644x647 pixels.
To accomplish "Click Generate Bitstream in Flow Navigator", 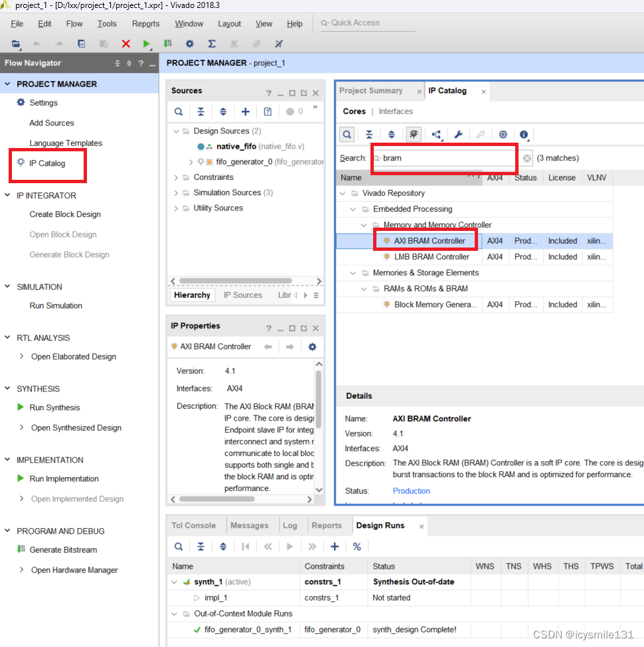I will 63,549.
